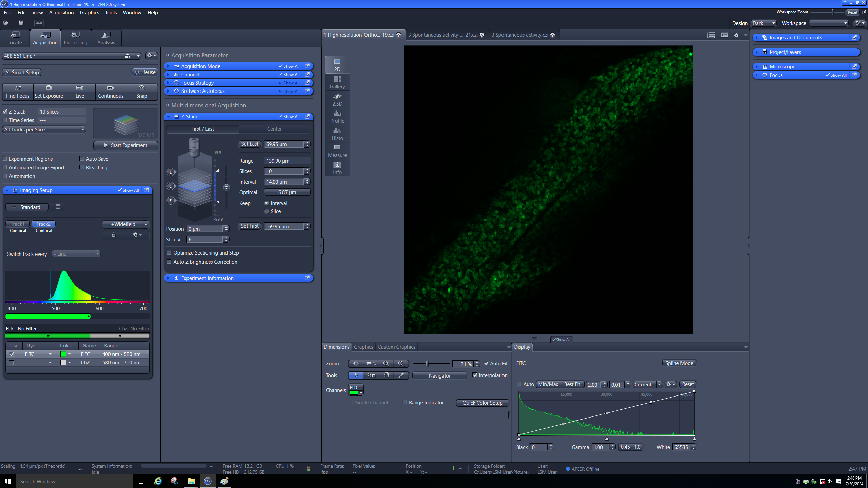Open the Profile view icon
This screenshot has width=868, height=488.
(337, 117)
